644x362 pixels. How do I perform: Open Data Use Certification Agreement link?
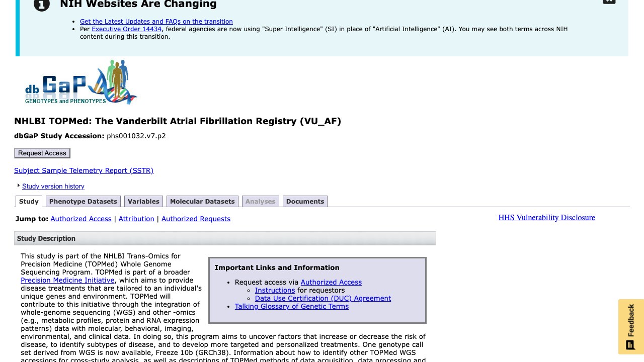point(323,298)
